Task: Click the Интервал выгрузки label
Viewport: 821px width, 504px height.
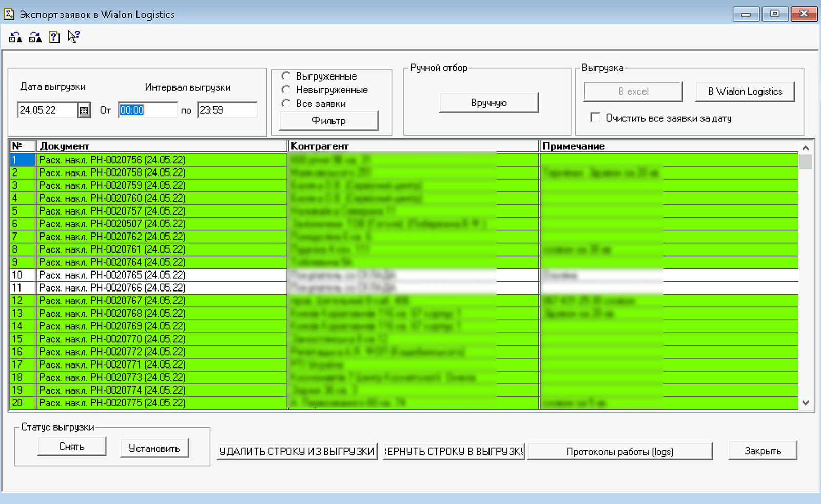Action: pyautogui.click(x=188, y=87)
